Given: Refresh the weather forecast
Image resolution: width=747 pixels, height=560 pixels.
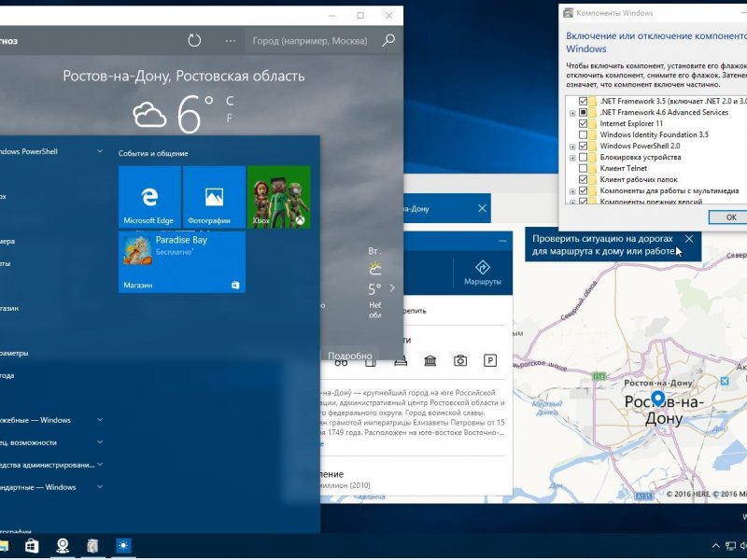Looking at the screenshot, I should (x=194, y=40).
